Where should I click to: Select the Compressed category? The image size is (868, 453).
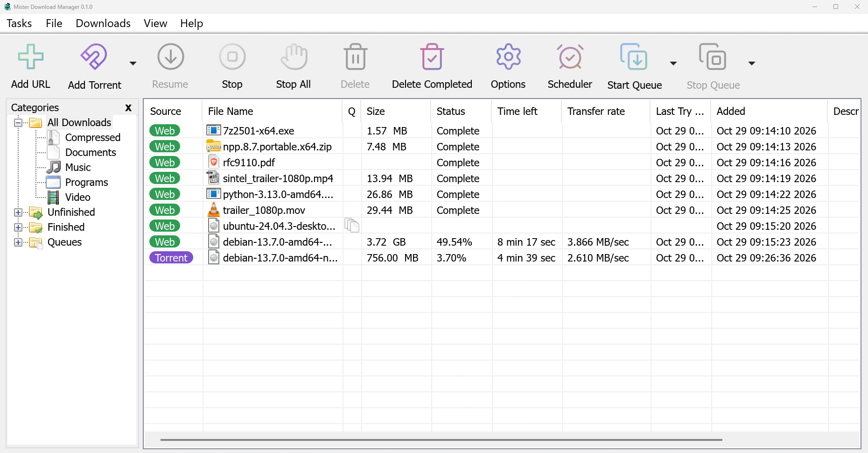pyautogui.click(x=93, y=137)
